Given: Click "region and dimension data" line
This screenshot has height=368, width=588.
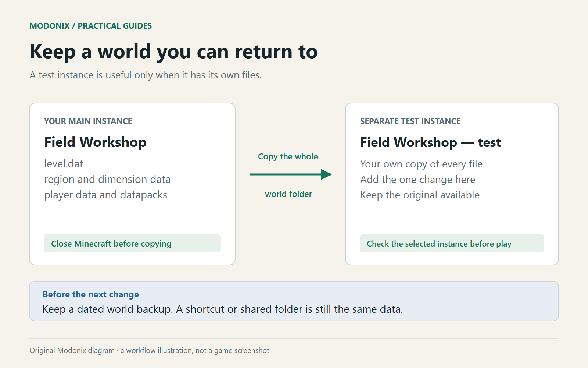Looking at the screenshot, I should (107, 179).
